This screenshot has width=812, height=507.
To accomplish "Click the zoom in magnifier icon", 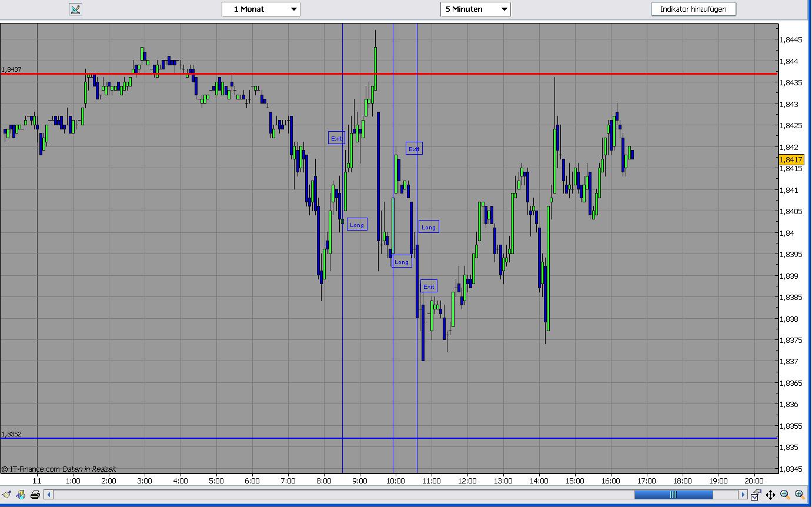I will pyautogui.click(x=800, y=495).
